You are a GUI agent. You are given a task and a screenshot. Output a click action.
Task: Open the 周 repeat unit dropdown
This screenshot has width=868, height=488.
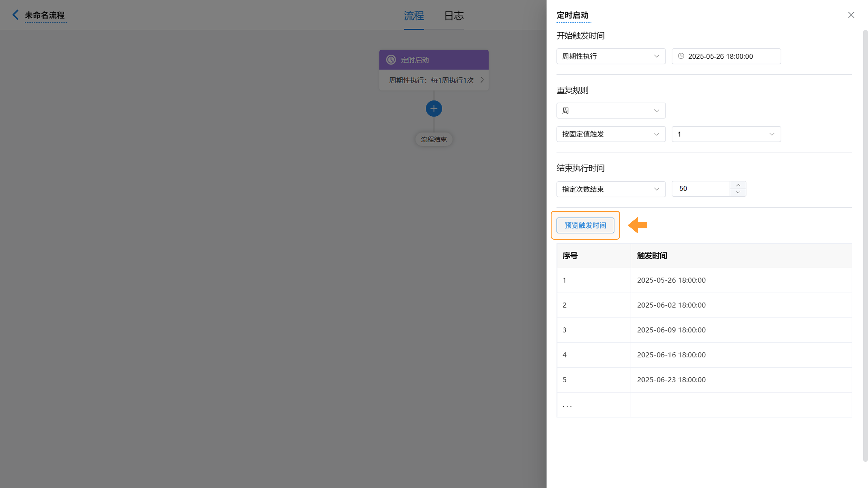click(x=611, y=111)
